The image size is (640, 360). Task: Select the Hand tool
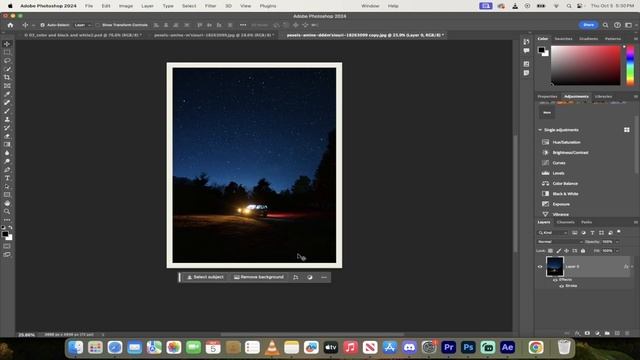pos(7,203)
